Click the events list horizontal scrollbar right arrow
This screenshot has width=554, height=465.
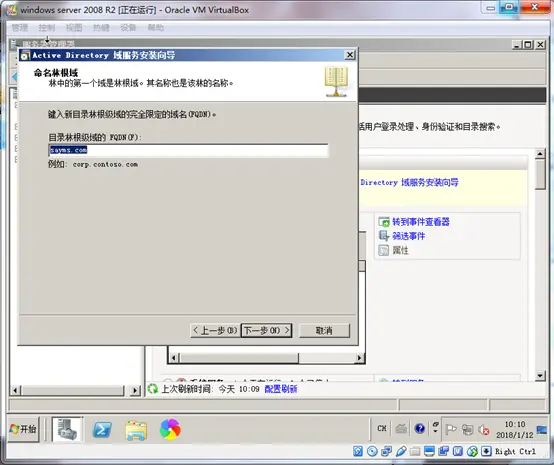359,358
